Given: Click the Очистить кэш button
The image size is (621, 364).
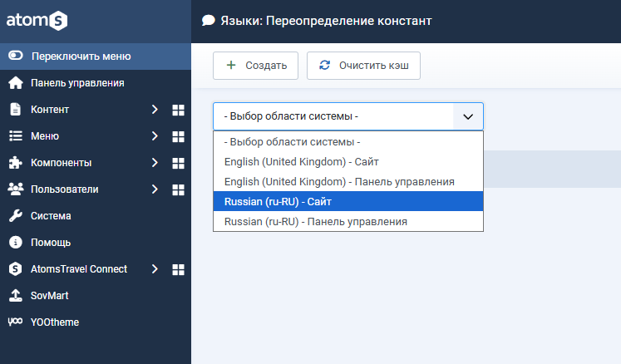Looking at the screenshot, I should (x=363, y=66).
